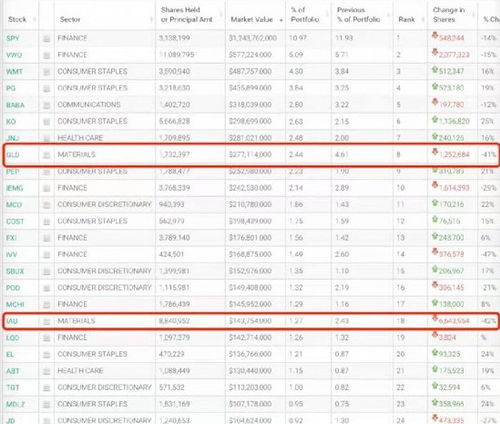Select shares held value 5,666,828
Image resolution: width=500 pixels, height=424 pixels.
click(174, 121)
